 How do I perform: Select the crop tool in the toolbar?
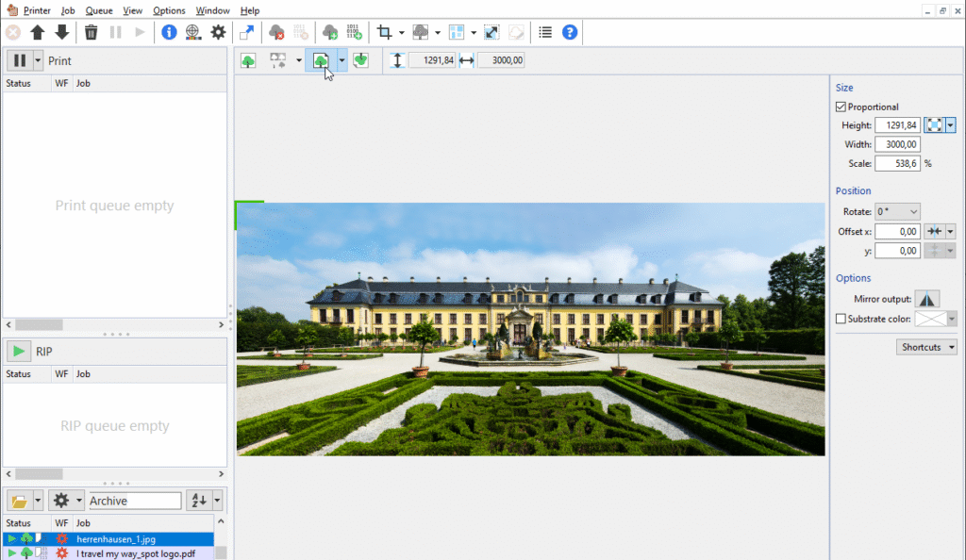click(x=384, y=32)
